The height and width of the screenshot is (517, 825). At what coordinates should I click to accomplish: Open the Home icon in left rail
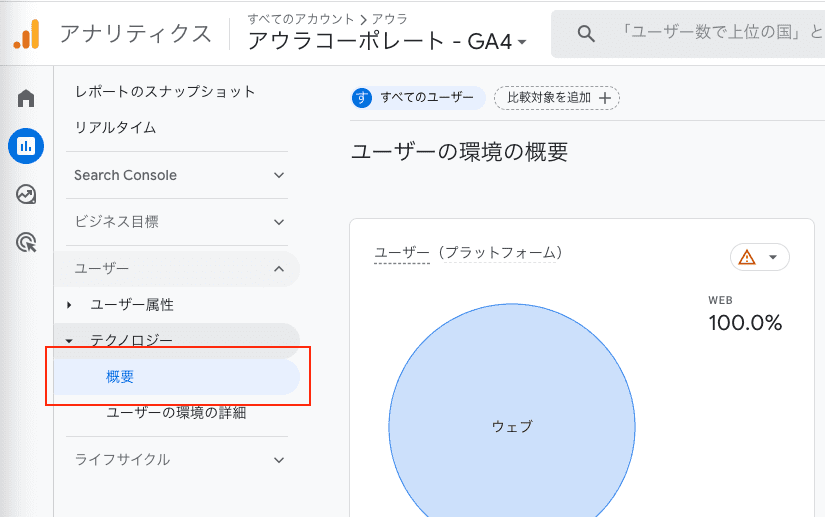pyautogui.click(x=26, y=98)
